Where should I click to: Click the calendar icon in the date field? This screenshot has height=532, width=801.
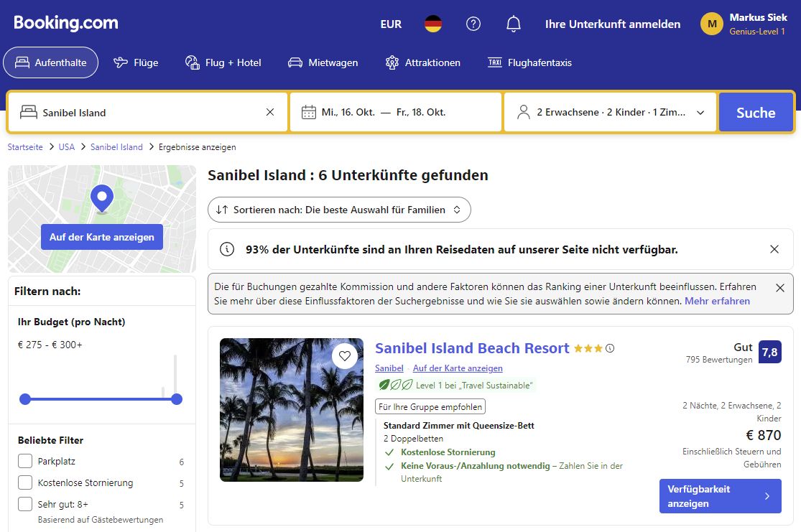click(x=309, y=112)
